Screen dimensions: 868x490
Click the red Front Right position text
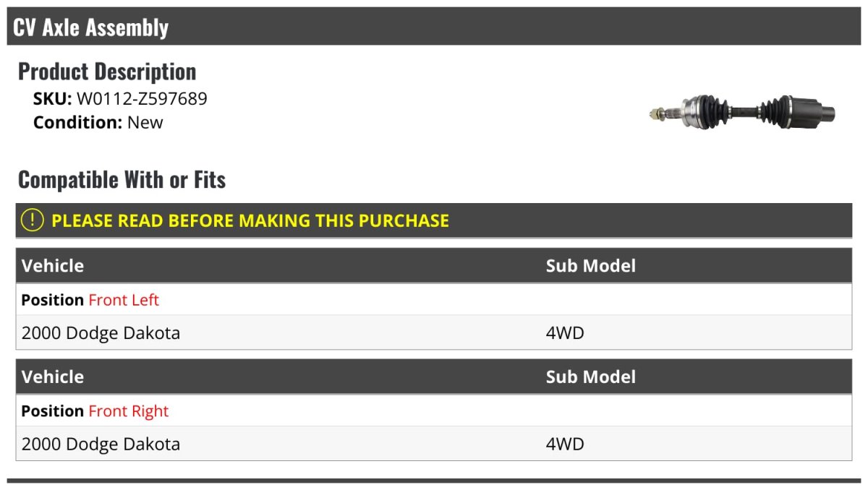[x=128, y=411]
